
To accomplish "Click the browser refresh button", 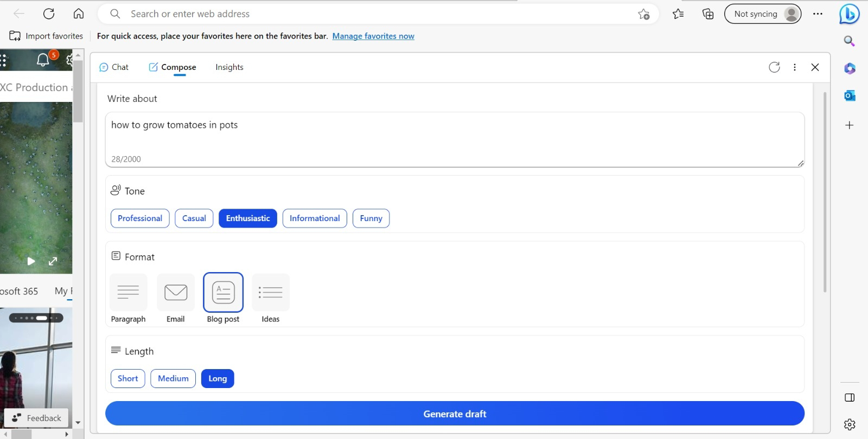I will (x=49, y=14).
